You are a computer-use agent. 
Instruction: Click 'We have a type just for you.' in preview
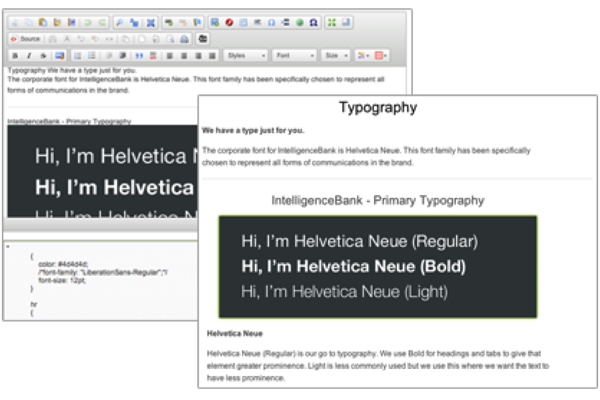253,131
